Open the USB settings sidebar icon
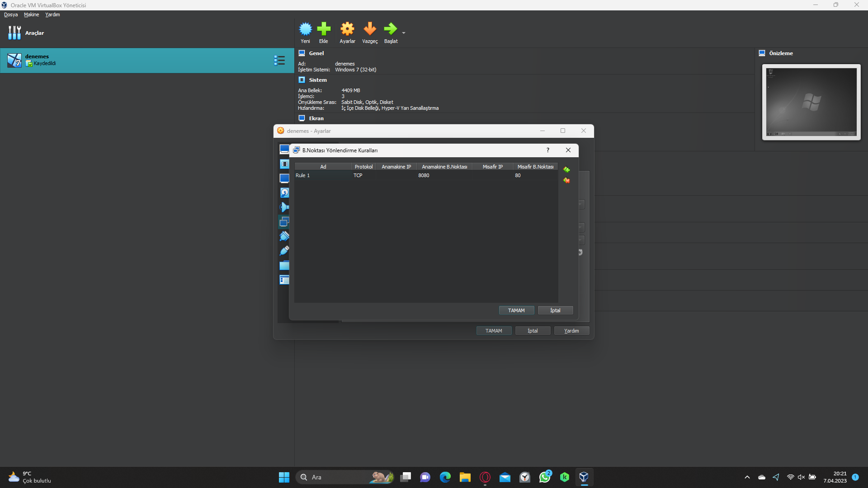868x488 pixels. pyautogui.click(x=284, y=251)
